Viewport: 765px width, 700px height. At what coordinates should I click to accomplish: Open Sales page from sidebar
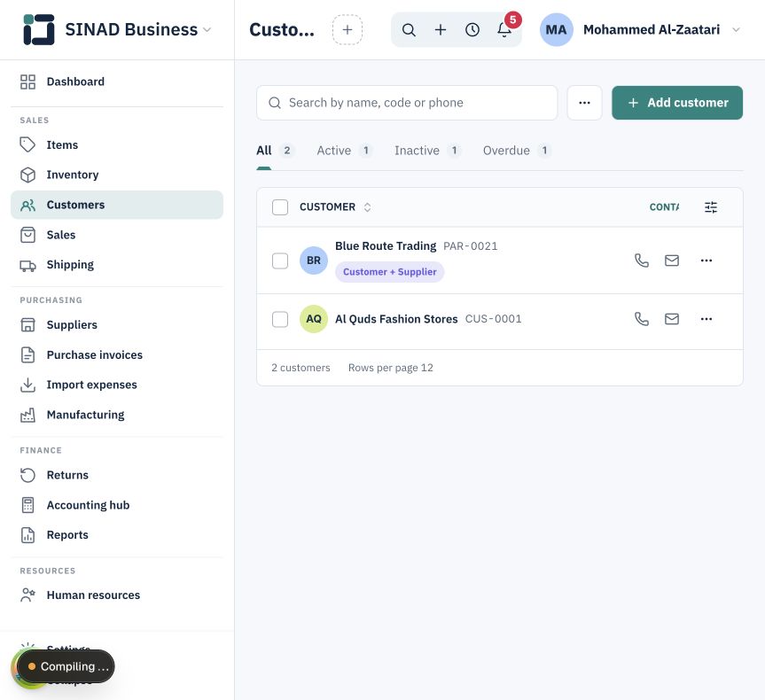[117, 235]
